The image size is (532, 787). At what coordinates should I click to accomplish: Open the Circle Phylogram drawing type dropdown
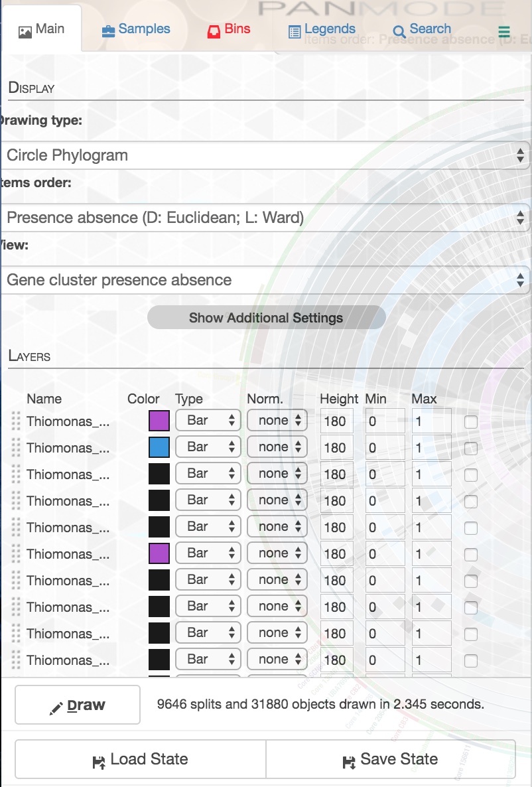(265, 155)
